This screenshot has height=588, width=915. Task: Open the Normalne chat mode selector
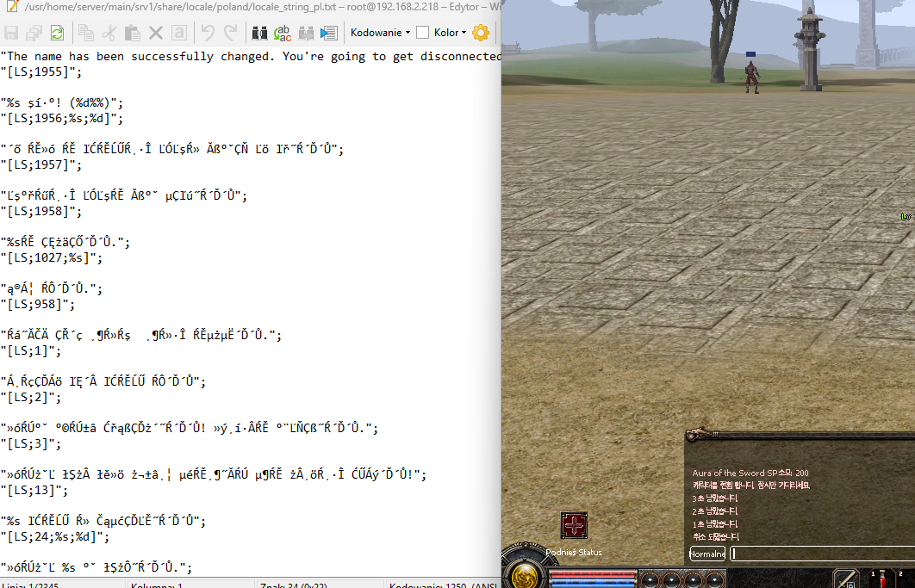pyautogui.click(x=706, y=554)
